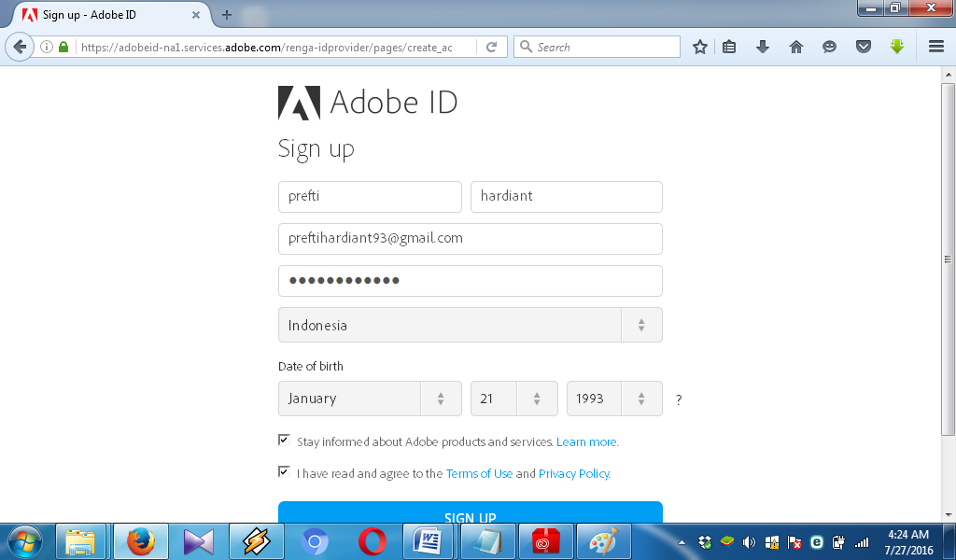
Task: Click the blue SIGN UP button
Action: tap(471, 512)
